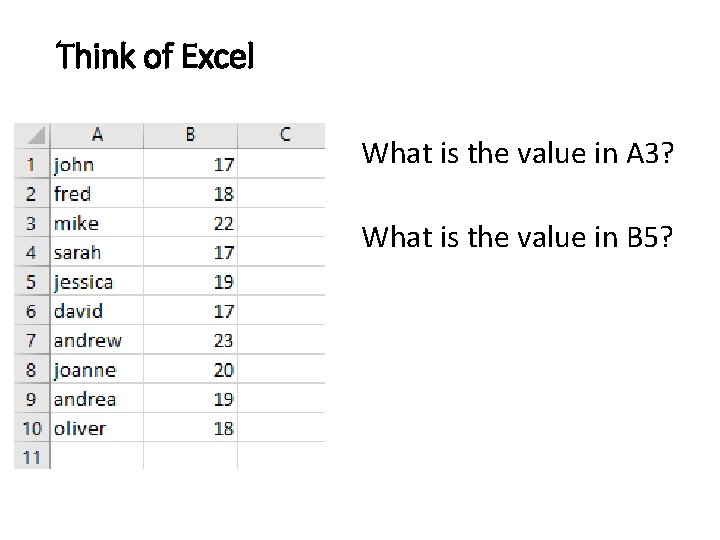The image size is (720, 540).
Task: Select row 5 header
Action: pyautogui.click(x=31, y=282)
